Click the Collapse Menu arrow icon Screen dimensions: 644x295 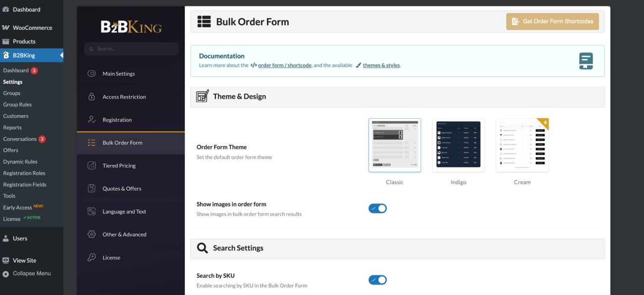click(6, 274)
